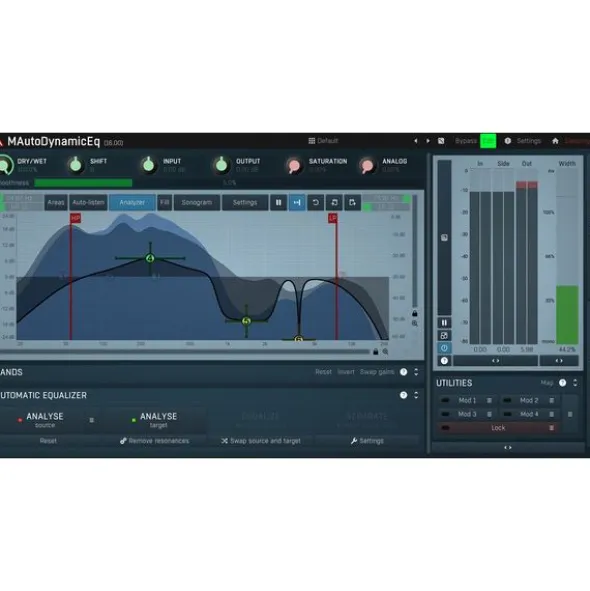Open Mod 1 menu icon
The width and height of the screenshot is (590, 591).
click(x=489, y=400)
